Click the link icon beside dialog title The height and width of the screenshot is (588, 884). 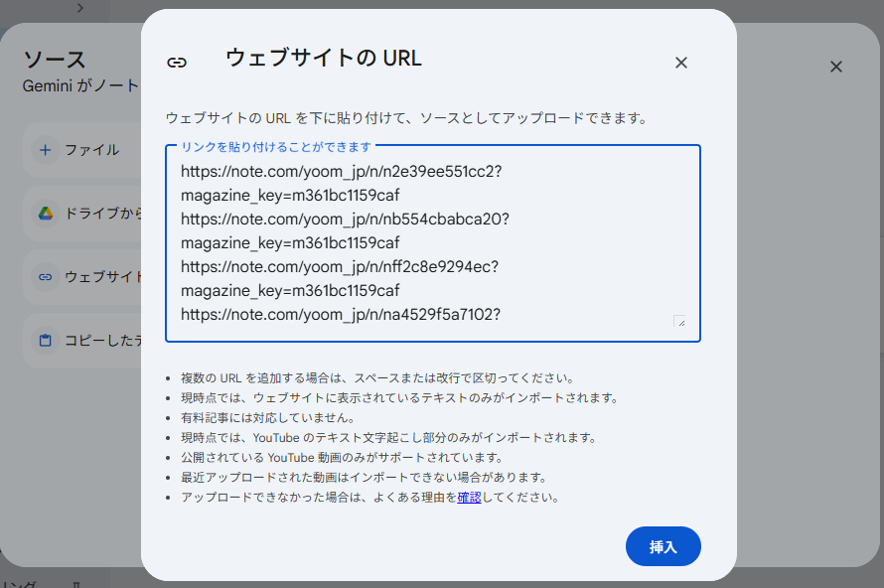177,62
